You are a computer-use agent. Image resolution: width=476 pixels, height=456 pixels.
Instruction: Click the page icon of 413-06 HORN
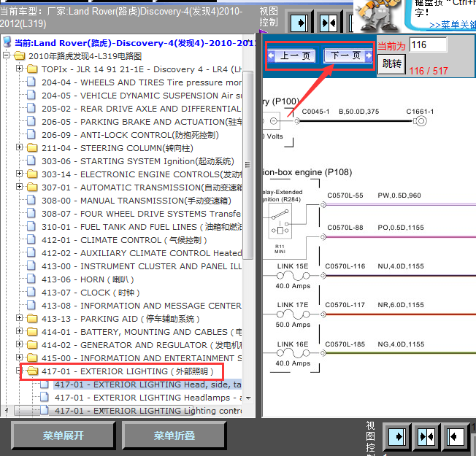click(x=31, y=279)
